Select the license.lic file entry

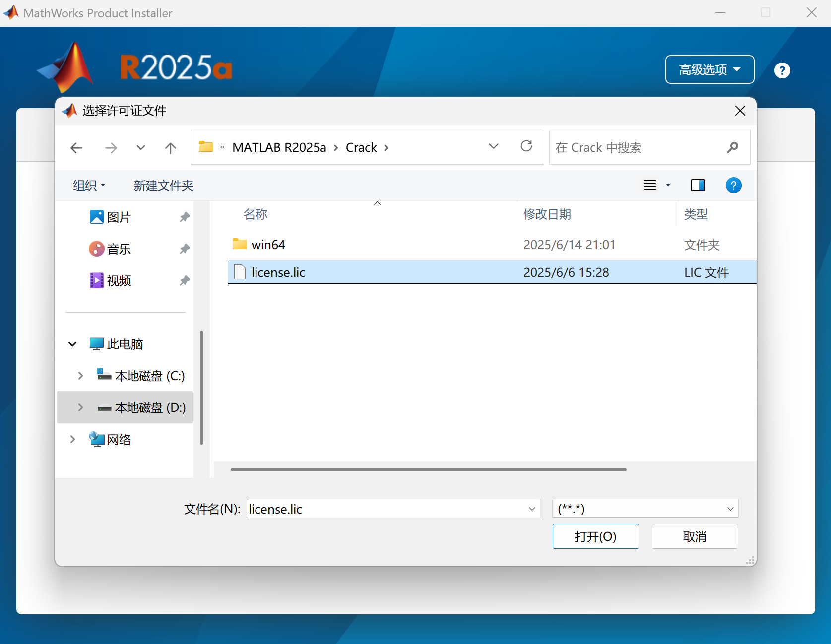pyautogui.click(x=278, y=272)
